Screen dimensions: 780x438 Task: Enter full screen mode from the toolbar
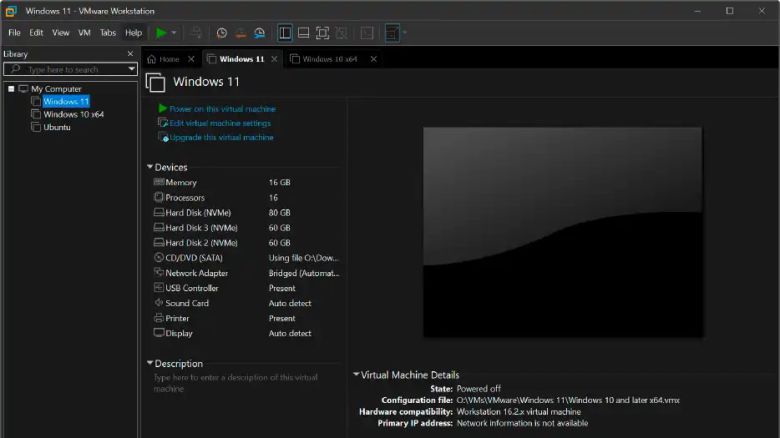(x=322, y=33)
